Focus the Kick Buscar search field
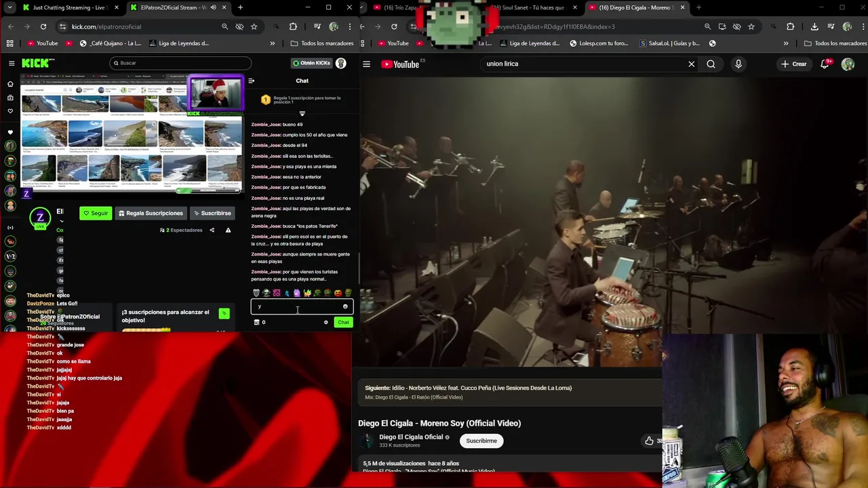Image resolution: width=868 pixels, height=488 pixels. pos(180,63)
